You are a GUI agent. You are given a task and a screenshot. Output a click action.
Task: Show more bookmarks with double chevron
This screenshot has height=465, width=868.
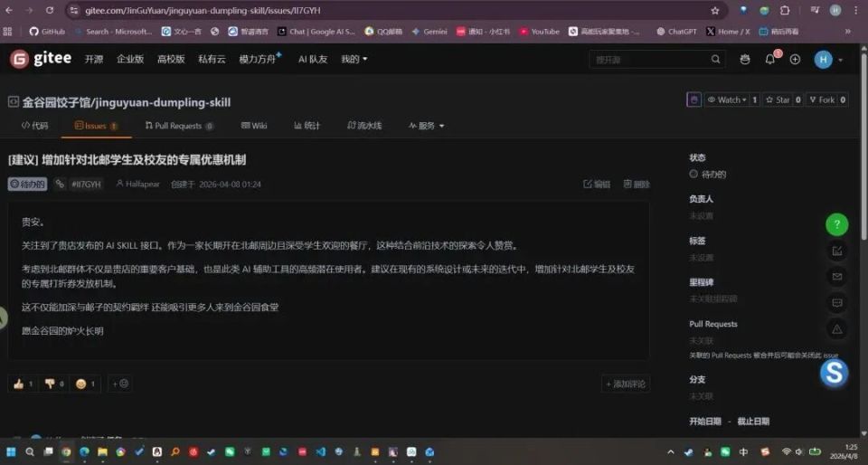(847, 32)
